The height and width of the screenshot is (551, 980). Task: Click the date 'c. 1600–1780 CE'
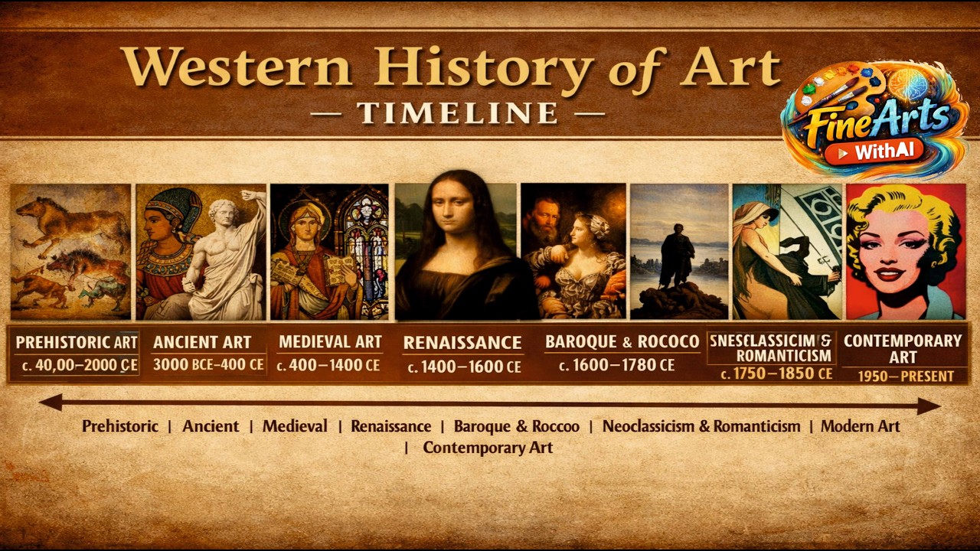(617, 366)
